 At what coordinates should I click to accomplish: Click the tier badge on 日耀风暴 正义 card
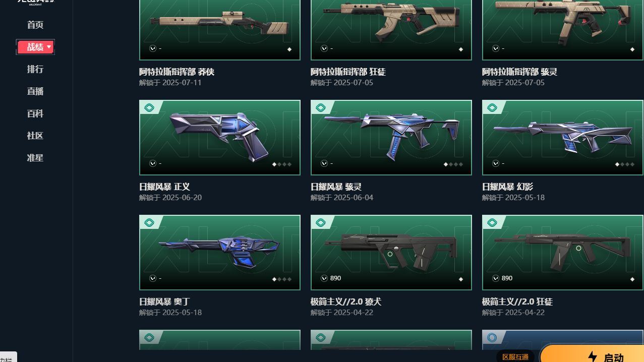tap(149, 107)
